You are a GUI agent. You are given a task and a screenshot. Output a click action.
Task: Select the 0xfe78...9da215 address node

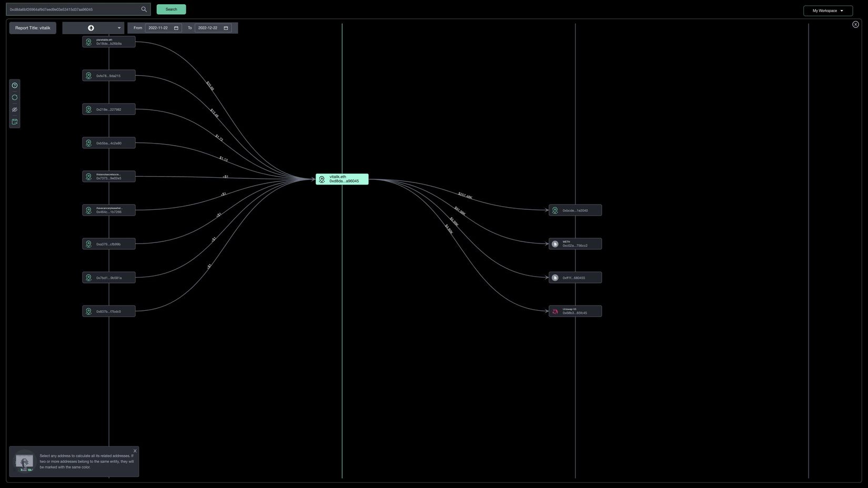click(109, 76)
